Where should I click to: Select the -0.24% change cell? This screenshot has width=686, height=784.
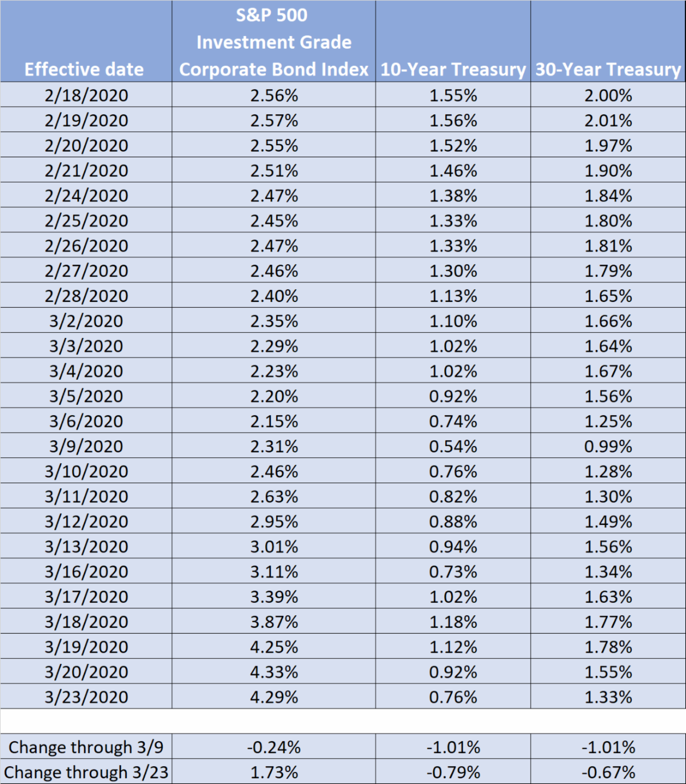[x=274, y=747]
